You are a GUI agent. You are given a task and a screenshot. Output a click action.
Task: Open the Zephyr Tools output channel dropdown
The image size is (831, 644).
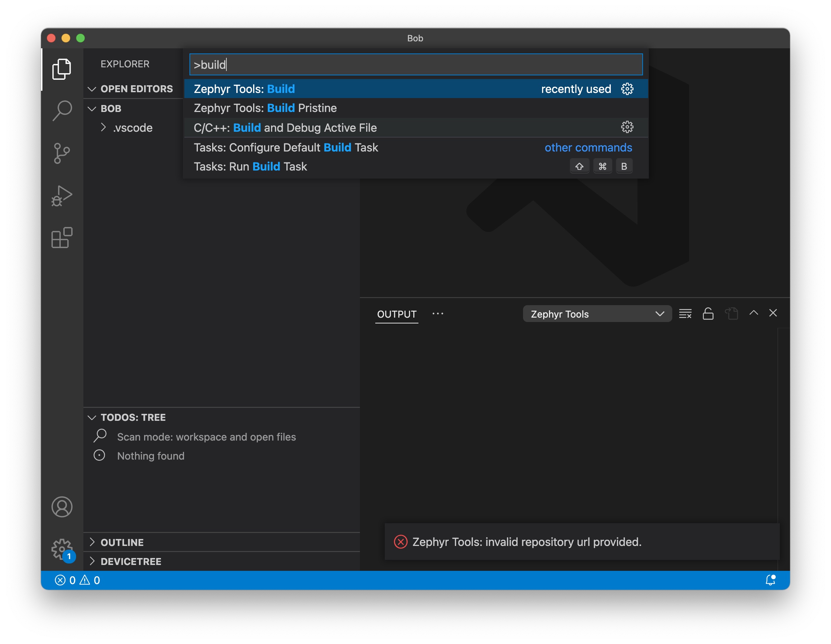point(597,314)
